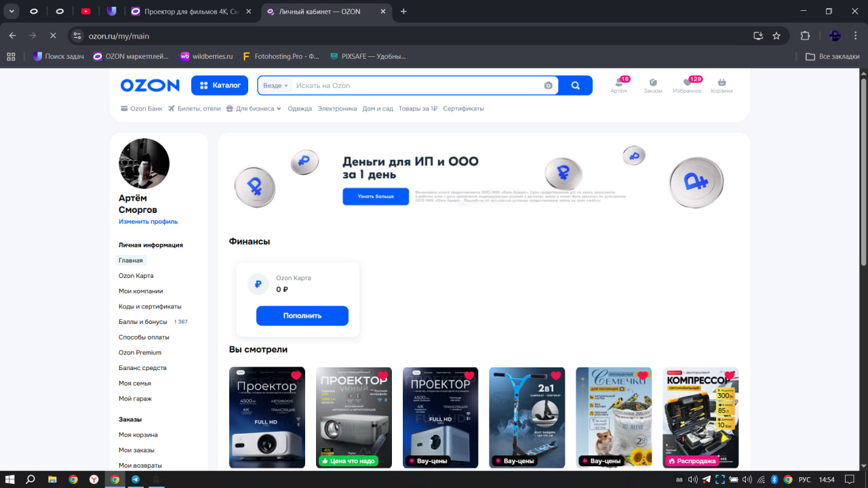The width and height of the screenshot is (868, 488).
Task: Open a new browser tab
Action: (x=403, y=12)
